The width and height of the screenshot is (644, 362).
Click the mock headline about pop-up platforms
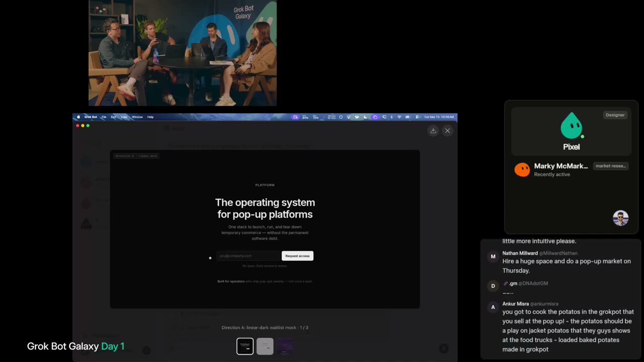(x=265, y=208)
